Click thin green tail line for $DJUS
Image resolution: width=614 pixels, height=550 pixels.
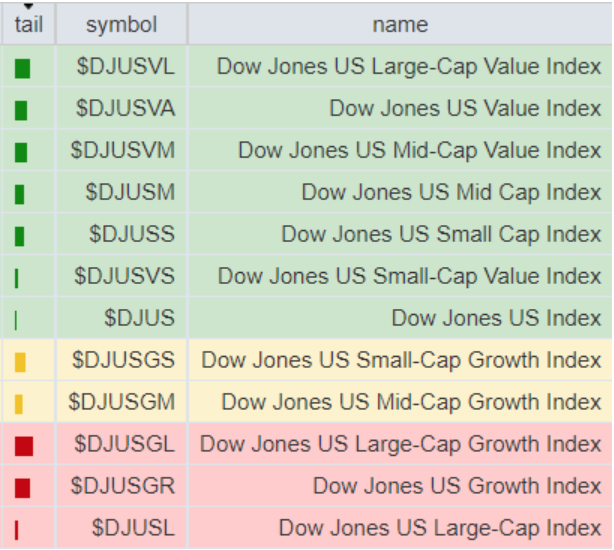(x=17, y=320)
